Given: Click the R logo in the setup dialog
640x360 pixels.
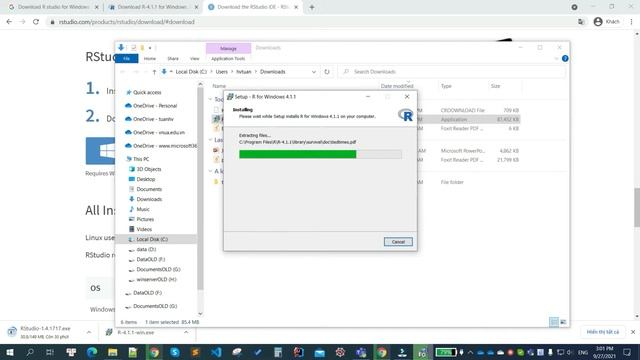Looking at the screenshot, I should click(406, 115).
